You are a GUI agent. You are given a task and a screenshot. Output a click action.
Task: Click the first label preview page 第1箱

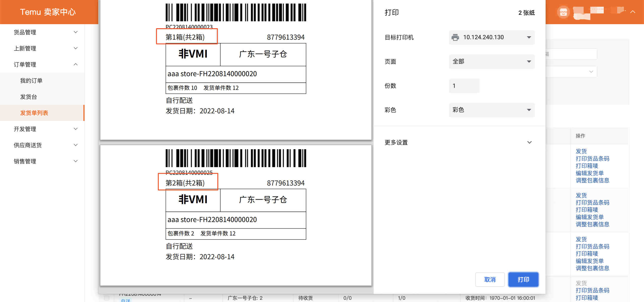pyautogui.click(x=236, y=70)
